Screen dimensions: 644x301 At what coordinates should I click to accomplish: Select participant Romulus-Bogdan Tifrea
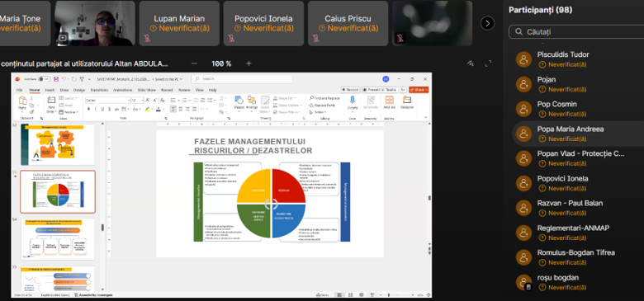click(x=578, y=257)
